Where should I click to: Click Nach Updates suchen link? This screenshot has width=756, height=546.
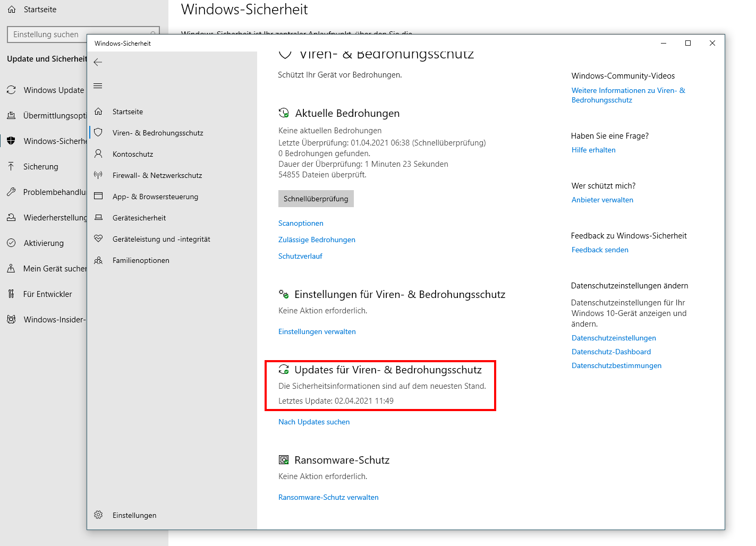(x=314, y=422)
